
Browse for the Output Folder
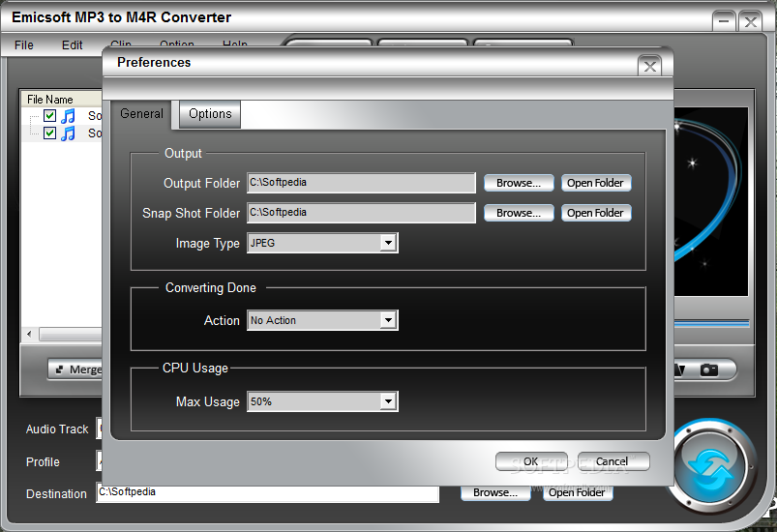[x=519, y=183]
